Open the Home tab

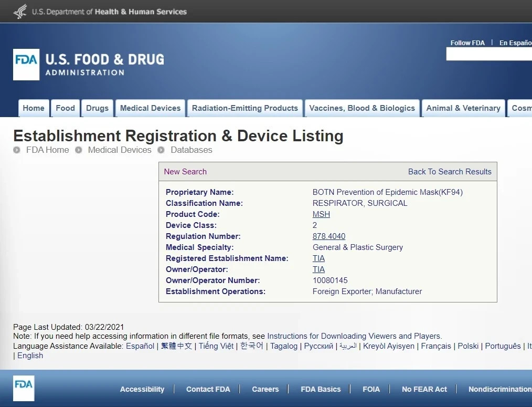coord(34,108)
